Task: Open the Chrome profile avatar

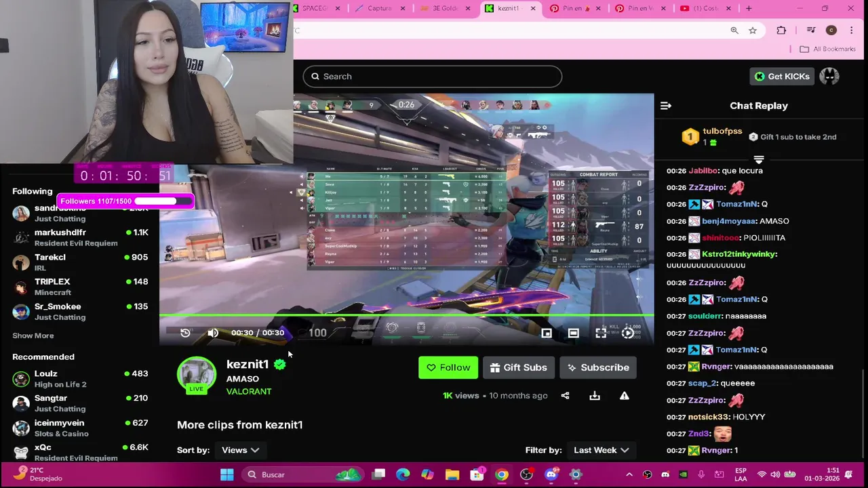Action: 831,30
